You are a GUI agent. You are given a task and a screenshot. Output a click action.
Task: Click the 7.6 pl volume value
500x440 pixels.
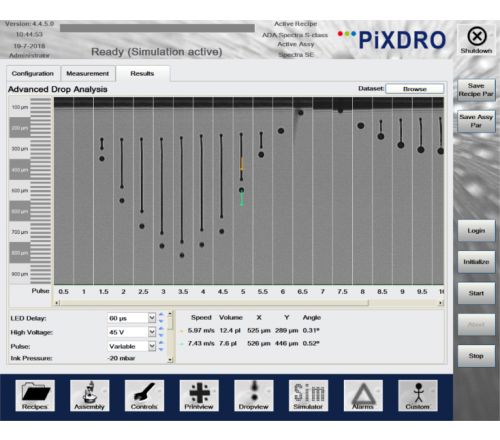(x=228, y=343)
